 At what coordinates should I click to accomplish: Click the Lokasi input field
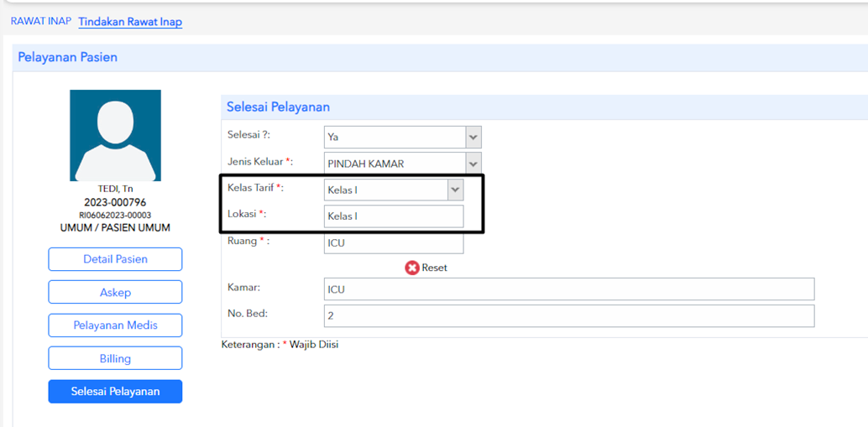tap(394, 216)
